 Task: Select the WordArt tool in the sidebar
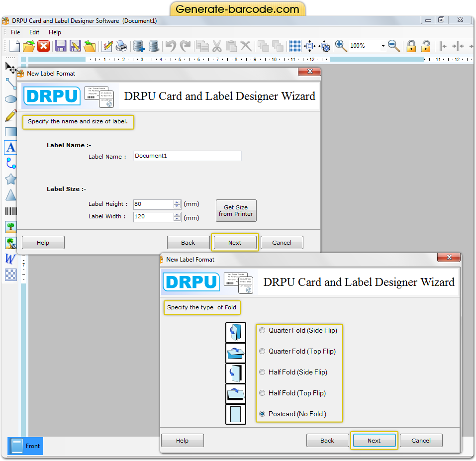11,259
